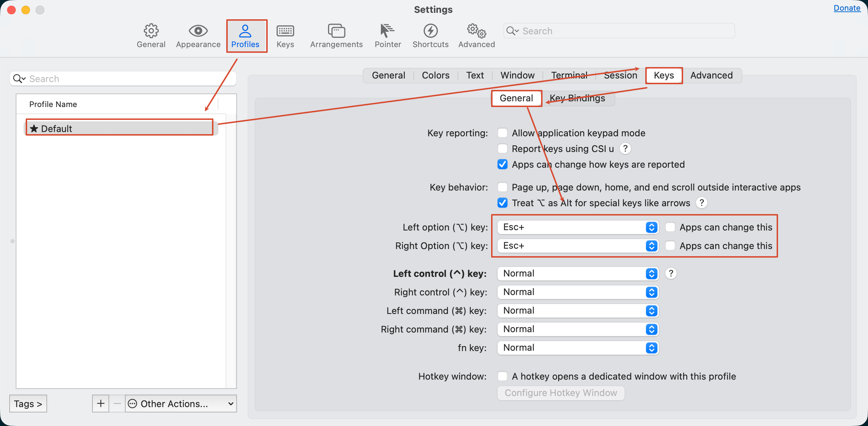This screenshot has height=426, width=868.
Task: Uncheck Apps can change how keys are reported
Action: point(503,164)
